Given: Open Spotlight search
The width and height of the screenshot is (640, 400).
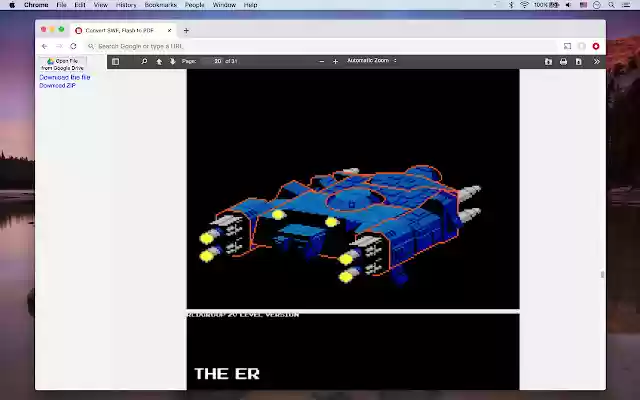Looking at the screenshot, I should (611, 5).
